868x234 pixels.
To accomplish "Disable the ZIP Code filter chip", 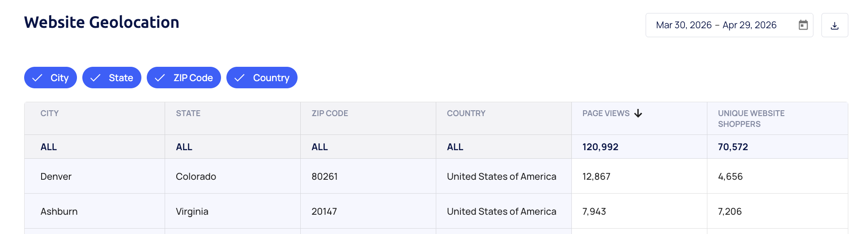I will point(184,78).
